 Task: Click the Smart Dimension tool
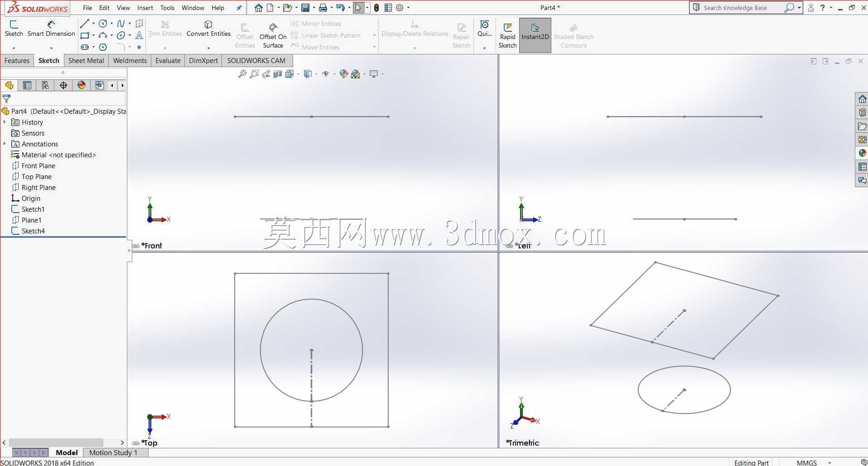(51, 29)
